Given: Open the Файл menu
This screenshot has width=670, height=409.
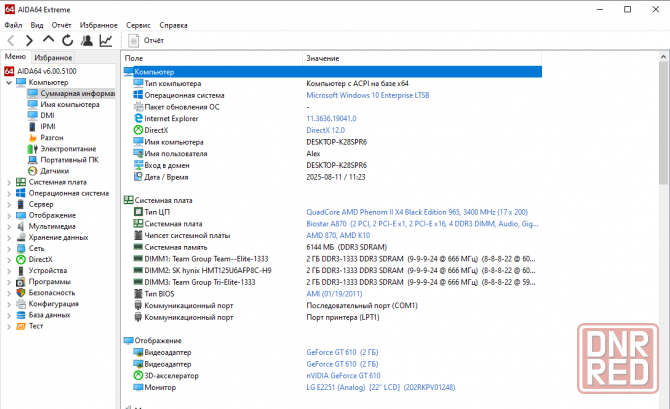Looking at the screenshot, I should 13,25.
